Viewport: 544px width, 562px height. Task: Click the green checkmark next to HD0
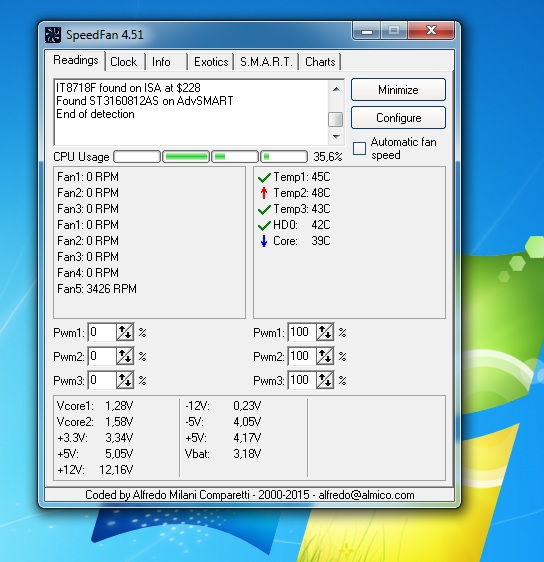point(264,225)
